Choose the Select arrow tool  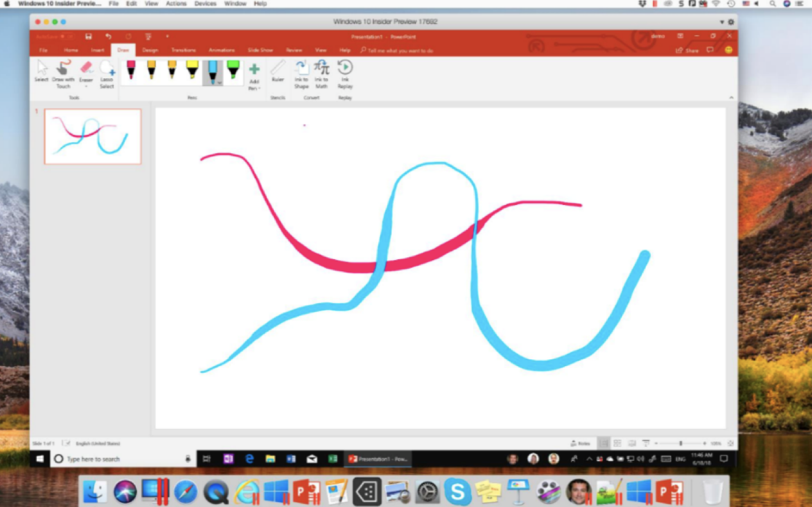point(41,72)
